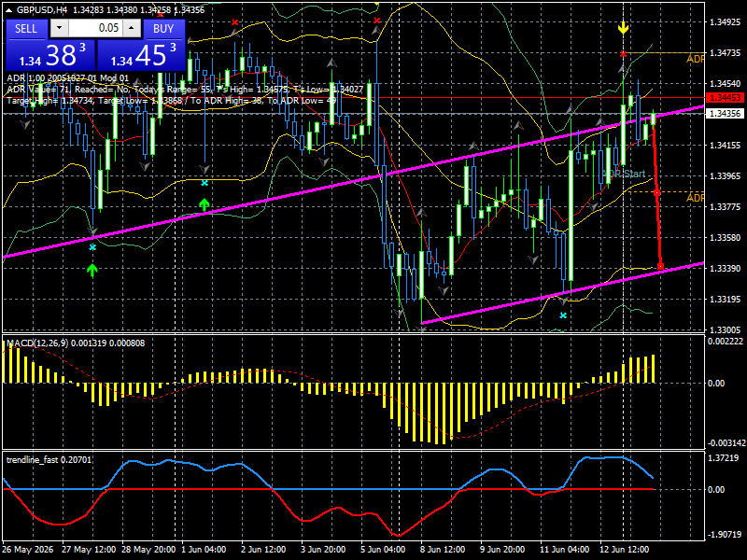Click the 1.33580 price scale label
Image resolution: width=747 pixels, height=560 pixels.
pos(726,238)
